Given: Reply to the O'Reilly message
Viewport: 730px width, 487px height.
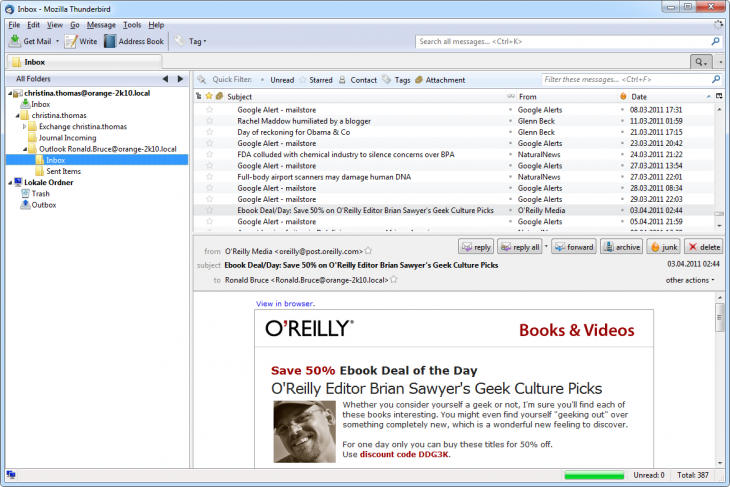Looking at the screenshot, I should click(x=475, y=247).
